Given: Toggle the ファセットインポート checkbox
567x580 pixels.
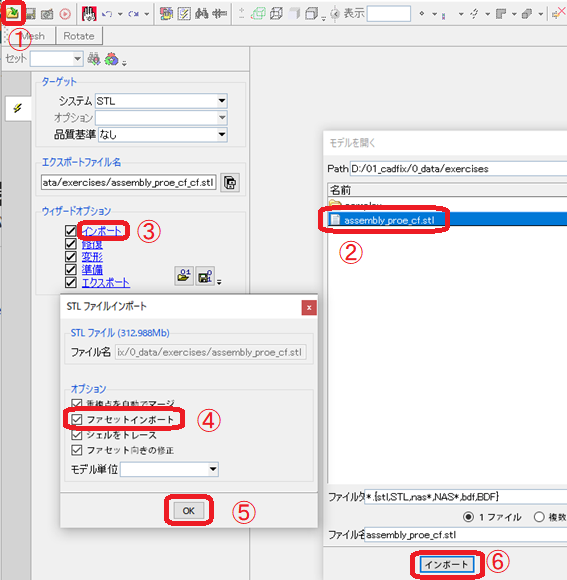Looking at the screenshot, I should 77,419.
